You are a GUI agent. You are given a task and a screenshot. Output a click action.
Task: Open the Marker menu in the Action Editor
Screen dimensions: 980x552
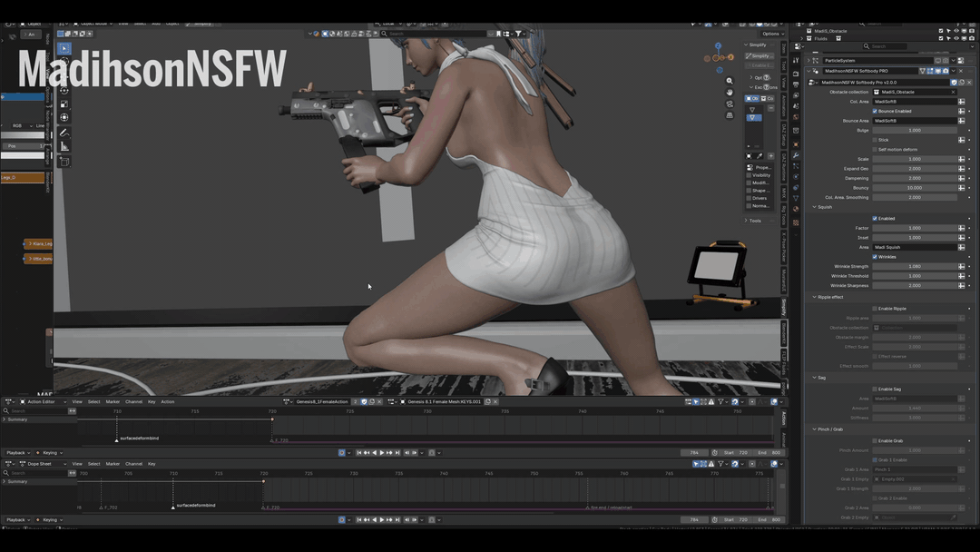point(113,402)
